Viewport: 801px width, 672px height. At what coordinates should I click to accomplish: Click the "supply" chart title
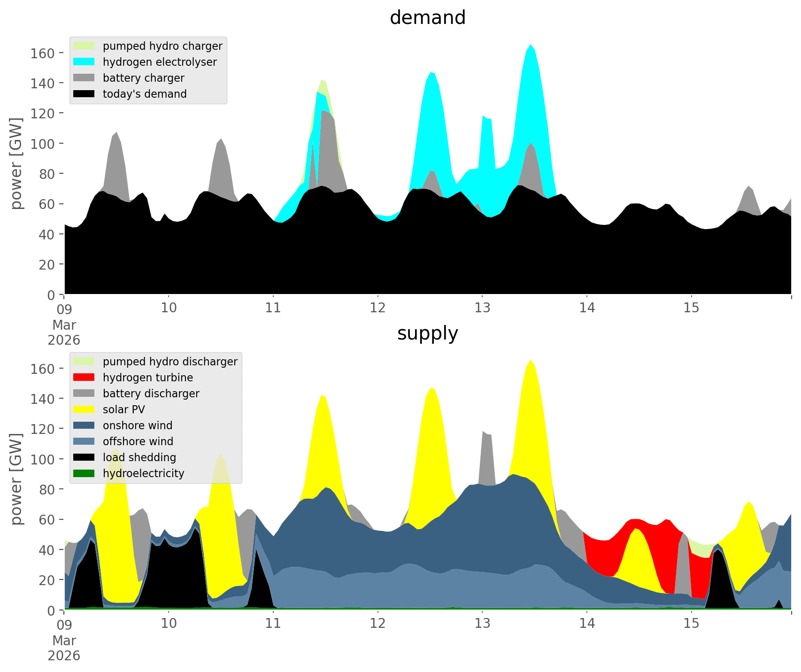click(427, 333)
